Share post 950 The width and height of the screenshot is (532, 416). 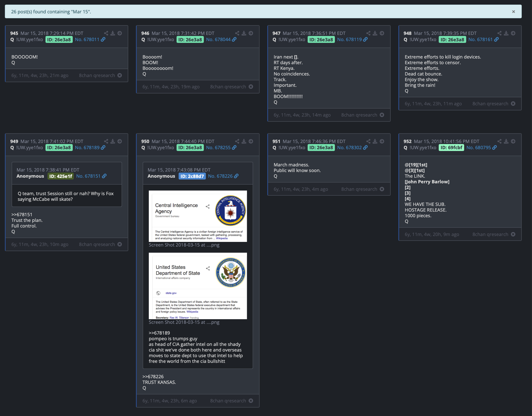point(237,141)
